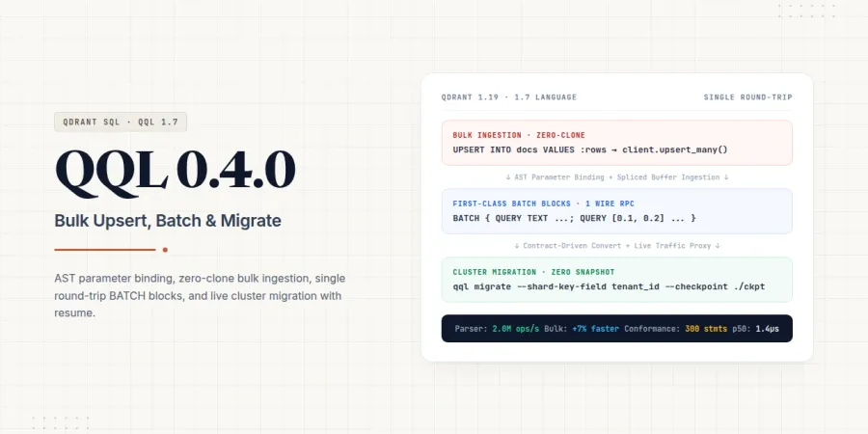The height and width of the screenshot is (434, 868).
Task: Click the Contract-Driven Convert + Live Traffic caption
Action: coord(616,246)
